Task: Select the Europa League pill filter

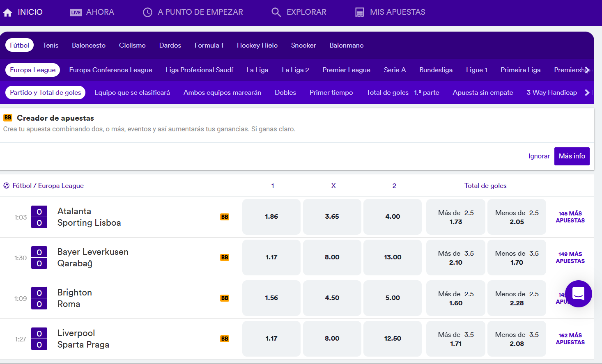Action: (x=33, y=70)
